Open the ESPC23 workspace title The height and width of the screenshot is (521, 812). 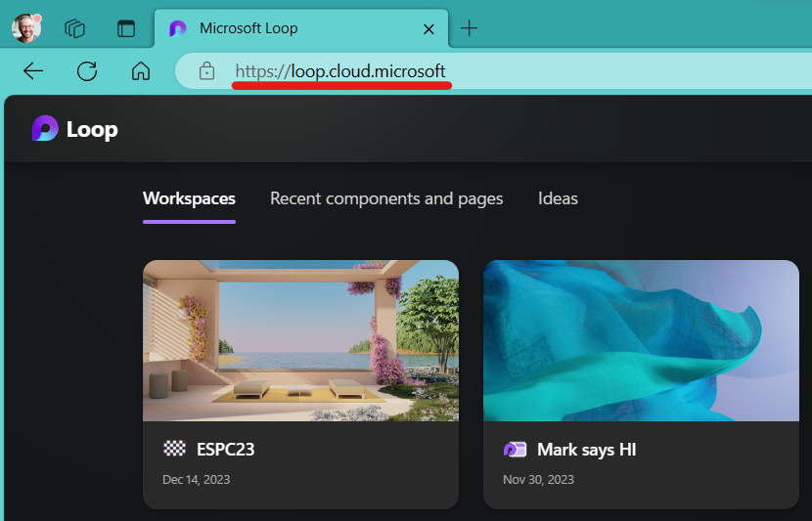click(x=226, y=449)
